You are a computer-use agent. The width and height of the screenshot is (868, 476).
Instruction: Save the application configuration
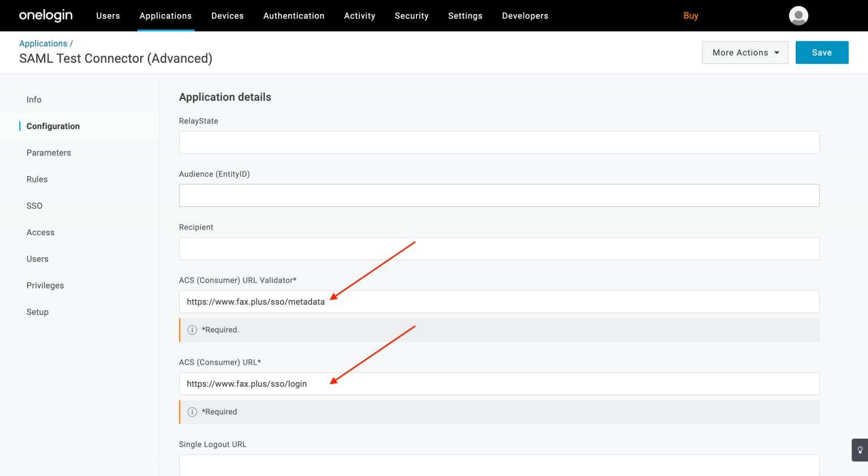(x=821, y=53)
